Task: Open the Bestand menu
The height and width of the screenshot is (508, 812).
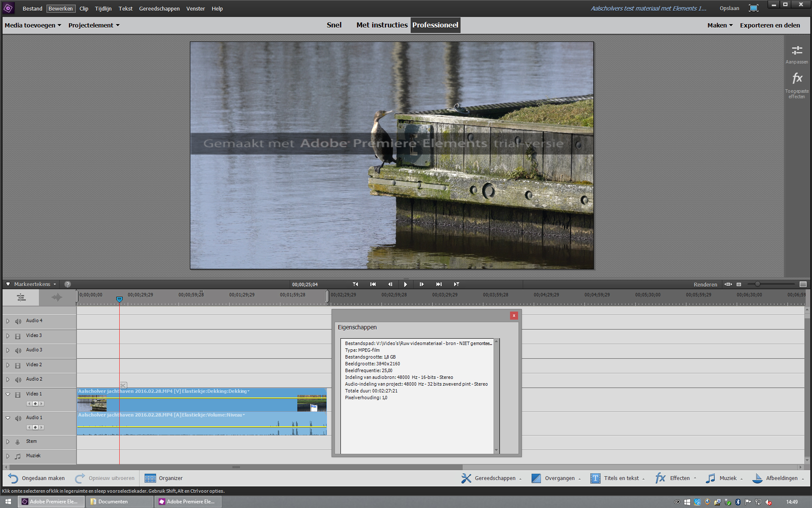Action: [33, 8]
